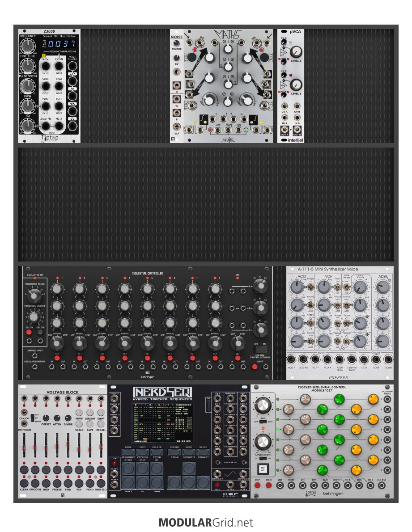Click the µVCA IN A jack
Image resolution: width=412 pixels, height=532 pixels.
pyautogui.click(x=285, y=118)
